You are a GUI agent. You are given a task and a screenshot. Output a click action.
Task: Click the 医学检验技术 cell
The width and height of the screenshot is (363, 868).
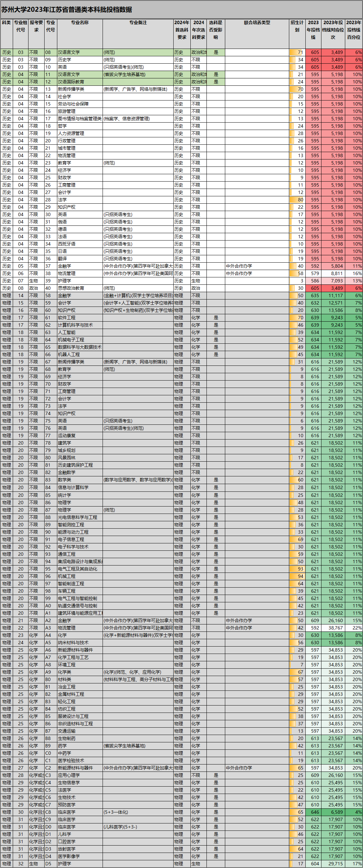click(x=71, y=760)
